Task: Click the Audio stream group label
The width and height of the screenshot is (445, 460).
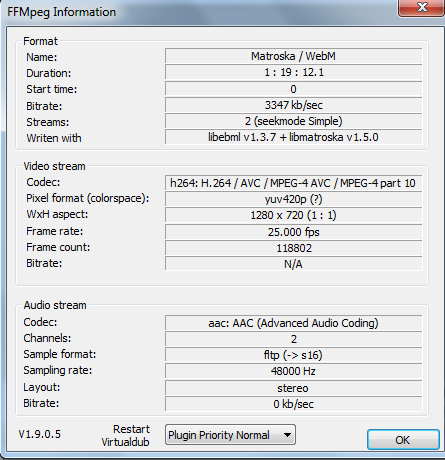Action: point(55,305)
